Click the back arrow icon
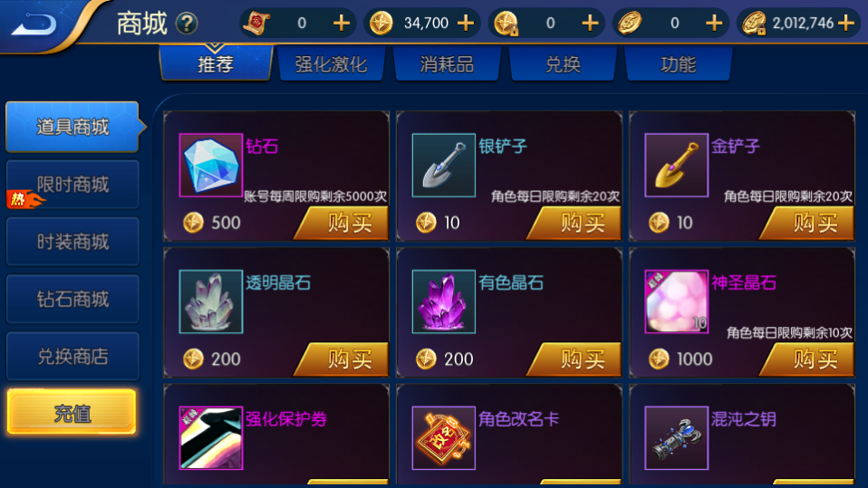The image size is (868, 488). point(34,24)
